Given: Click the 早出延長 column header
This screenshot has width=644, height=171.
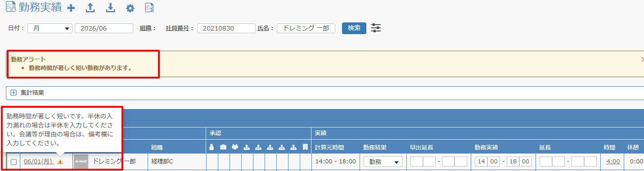Looking at the screenshot, I should pyautogui.click(x=422, y=147).
